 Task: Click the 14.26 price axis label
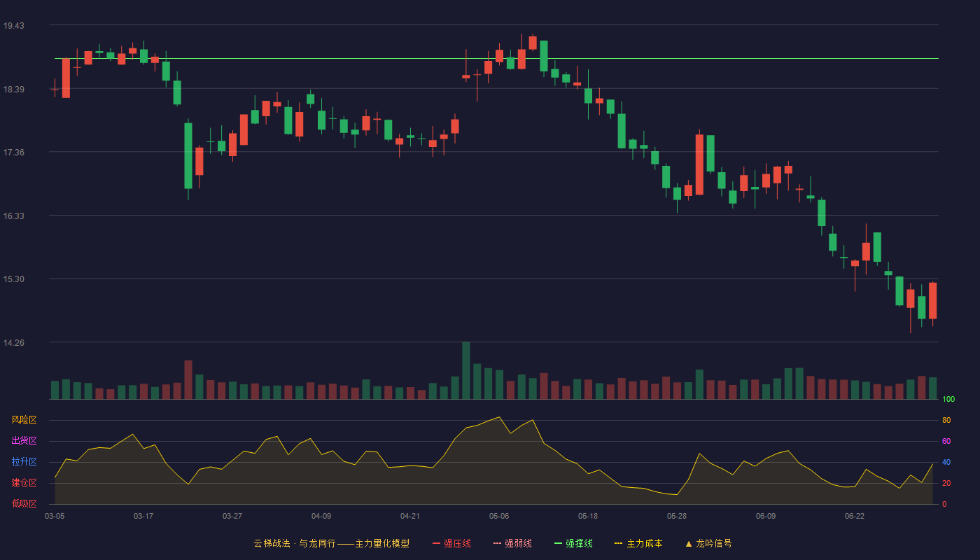point(13,343)
